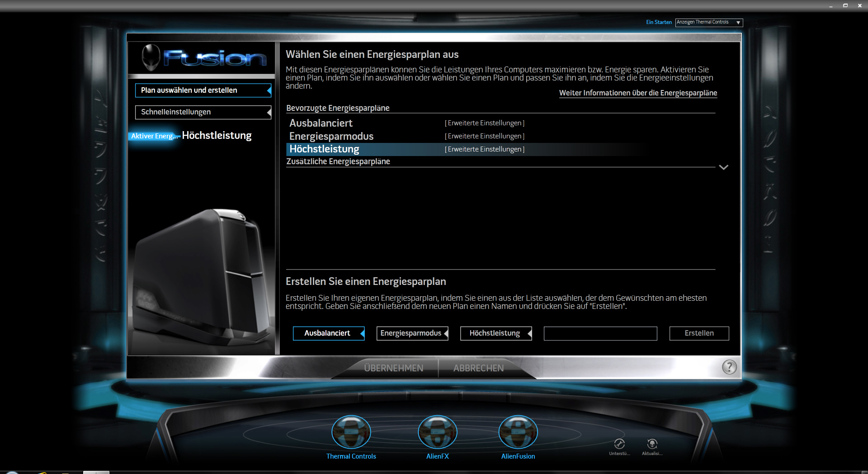Click Bevorzugte Energiesparpläne heading

pos(338,108)
